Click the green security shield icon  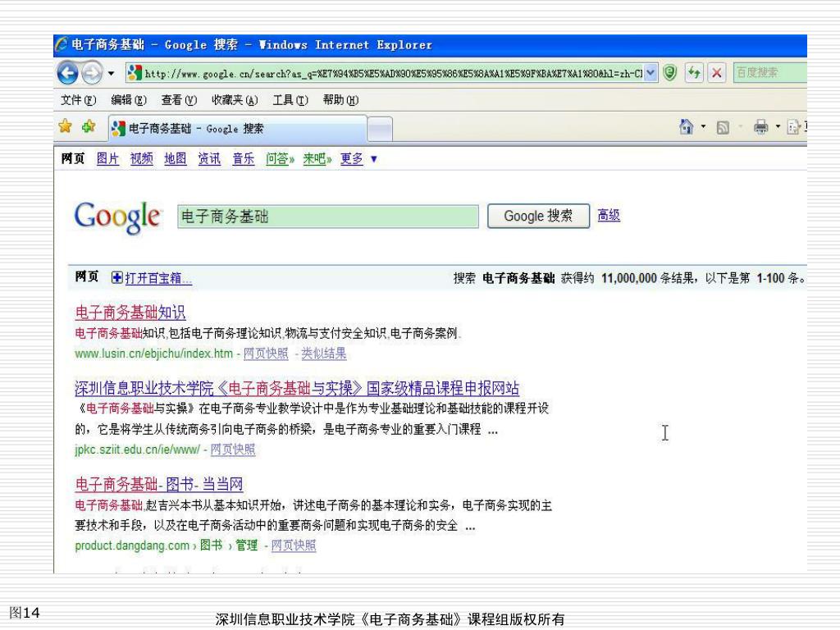point(669,72)
